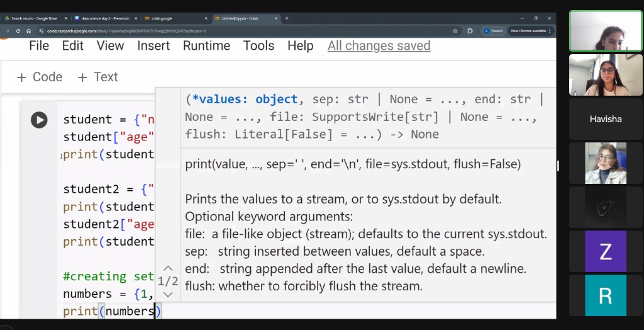Screen dimensions: 644x330
Task: Bookmark this page with the star icon
Action: [x=455, y=31]
